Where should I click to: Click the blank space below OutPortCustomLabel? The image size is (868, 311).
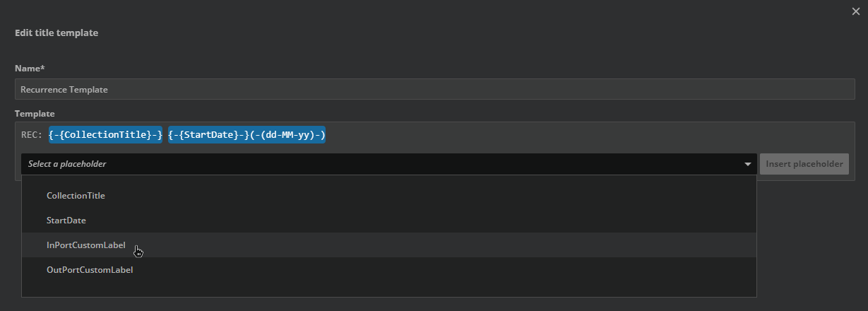pos(388,288)
